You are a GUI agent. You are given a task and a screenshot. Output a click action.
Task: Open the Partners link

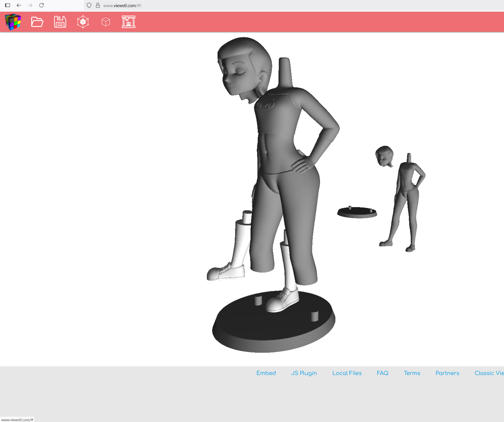tap(447, 373)
